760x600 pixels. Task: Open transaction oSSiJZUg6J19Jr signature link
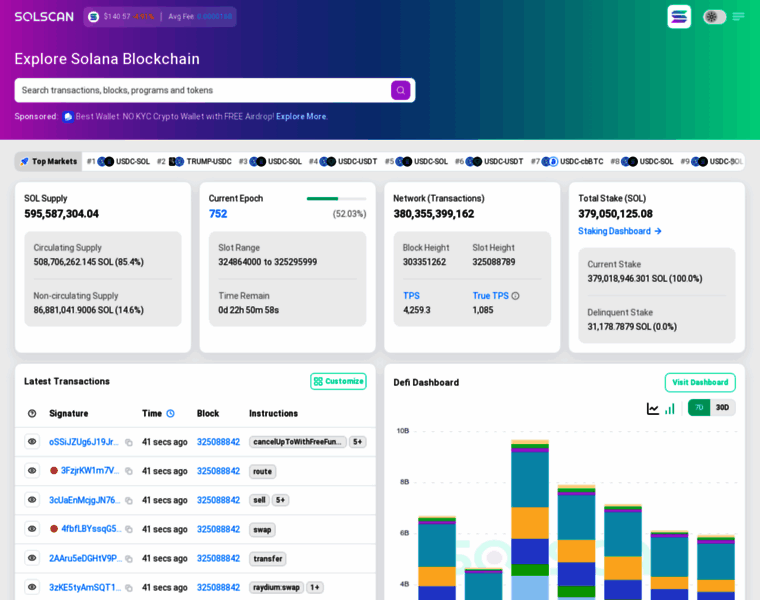point(83,442)
